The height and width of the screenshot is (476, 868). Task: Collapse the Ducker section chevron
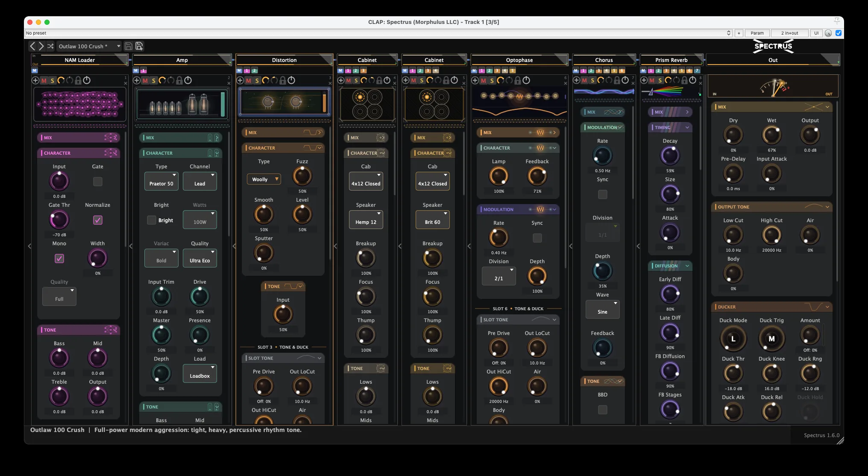pos(827,307)
